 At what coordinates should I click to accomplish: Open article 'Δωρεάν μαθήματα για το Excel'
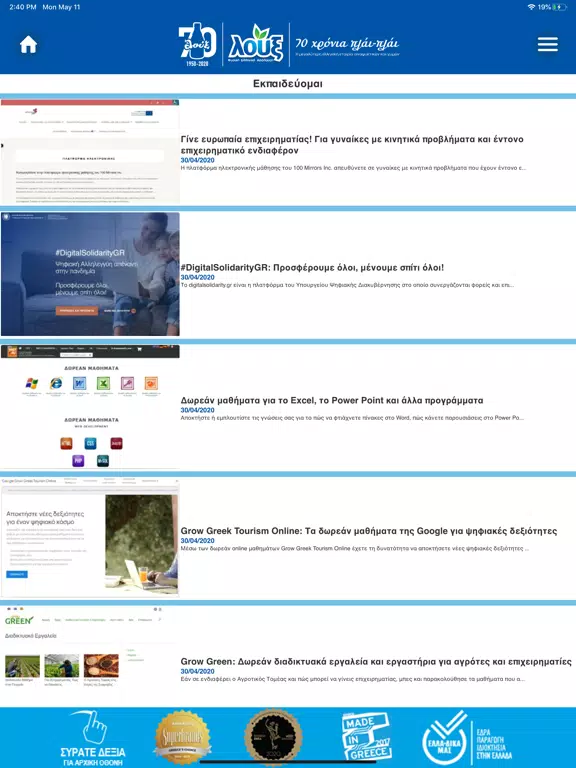pos(332,400)
